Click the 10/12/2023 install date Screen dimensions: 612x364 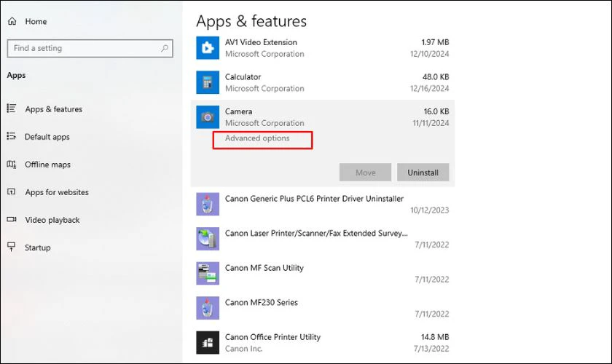tap(430, 210)
